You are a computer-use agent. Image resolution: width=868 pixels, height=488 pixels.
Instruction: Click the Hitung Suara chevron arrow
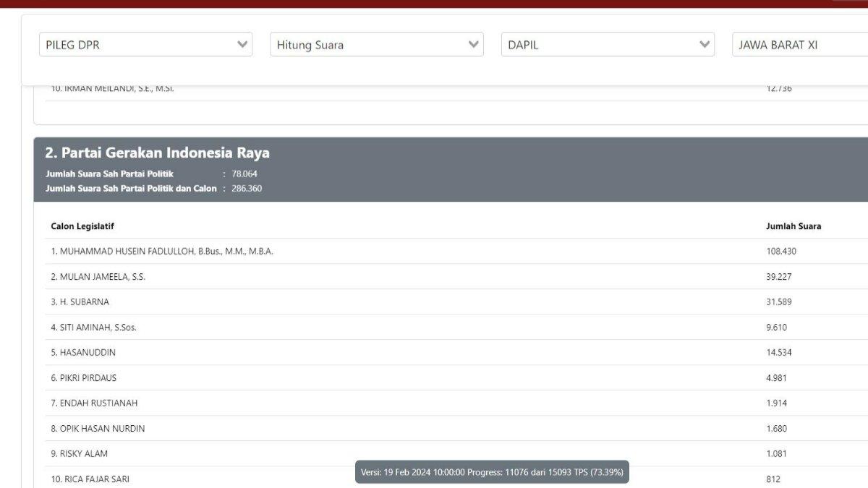click(x=474, y=44)
